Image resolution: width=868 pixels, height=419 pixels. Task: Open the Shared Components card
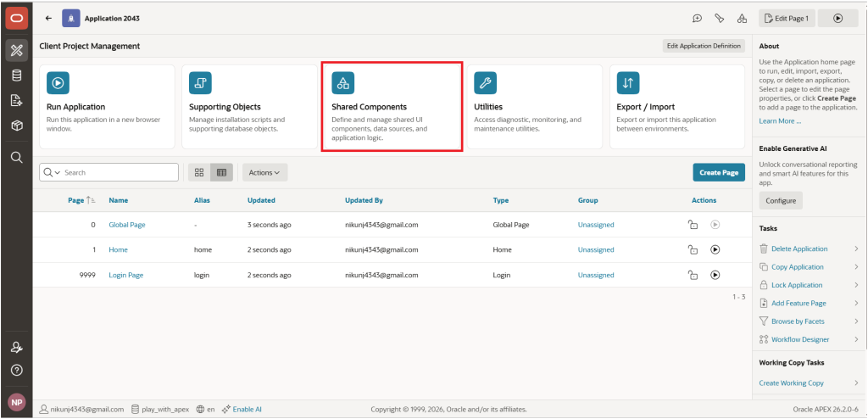click(x=392, y=106)
